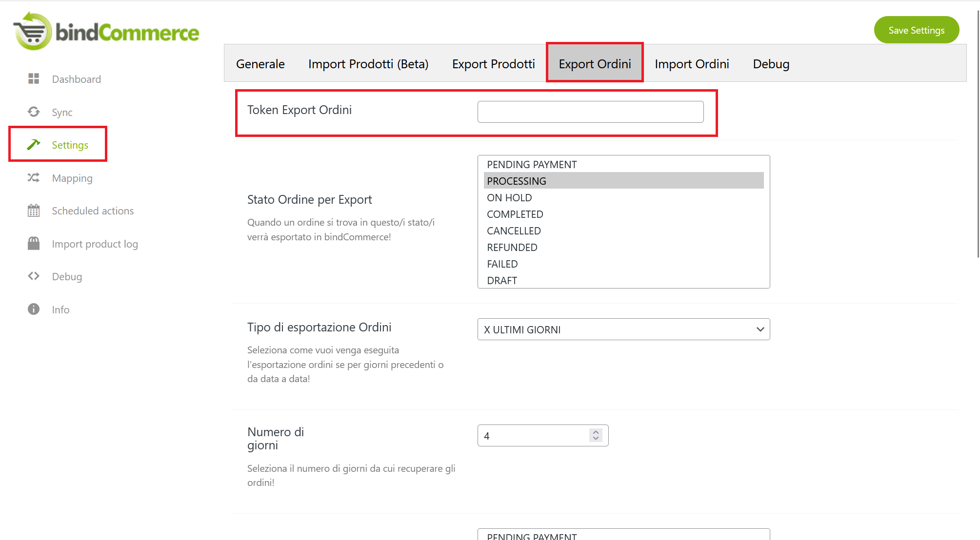The image size is (980, 540).
Task: Select COMPLETED in Stato Ordine list
Action: (515, 214)
